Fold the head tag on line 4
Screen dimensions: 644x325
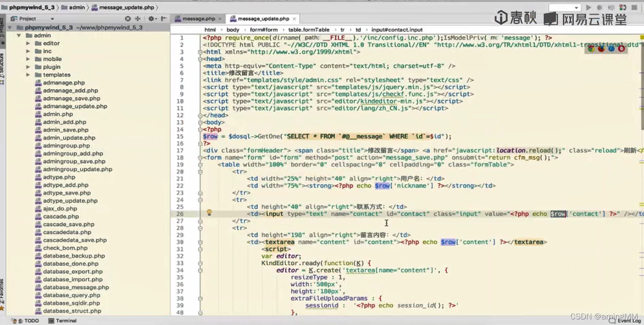point(200,59)
